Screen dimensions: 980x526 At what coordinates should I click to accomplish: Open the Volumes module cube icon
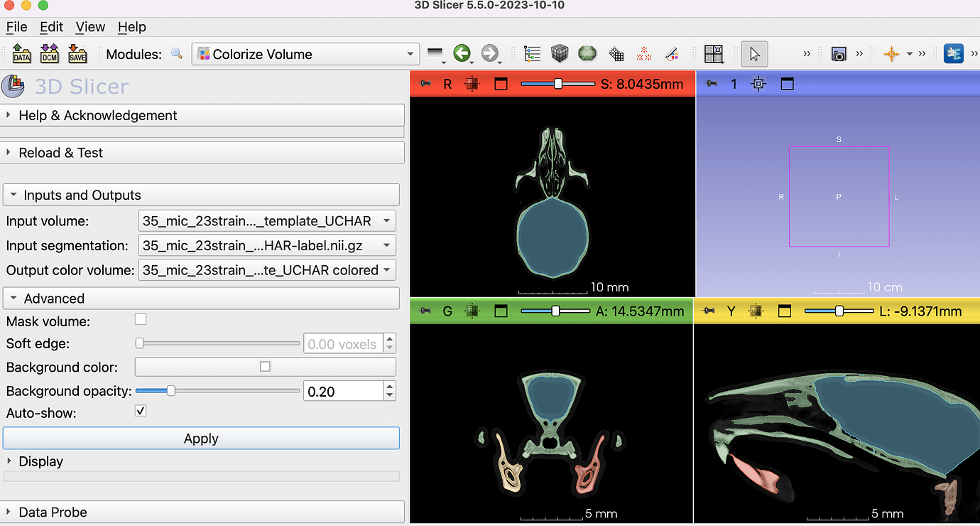[x=559, y=53]
